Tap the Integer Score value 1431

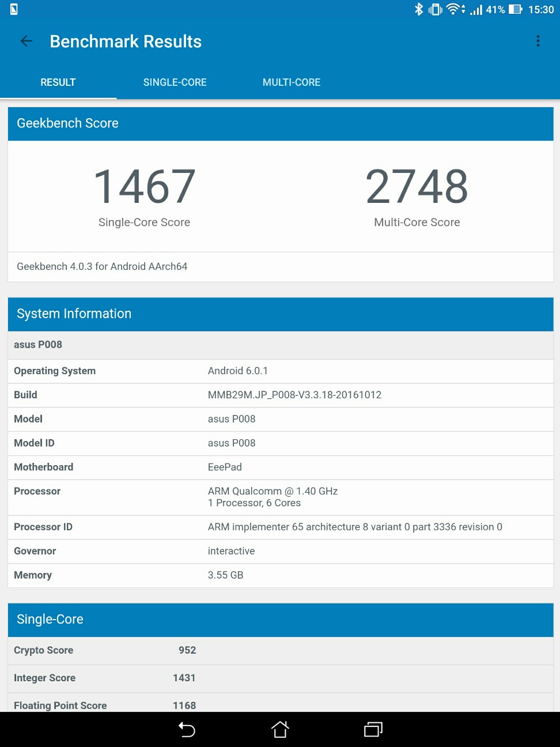click(184, 678)
